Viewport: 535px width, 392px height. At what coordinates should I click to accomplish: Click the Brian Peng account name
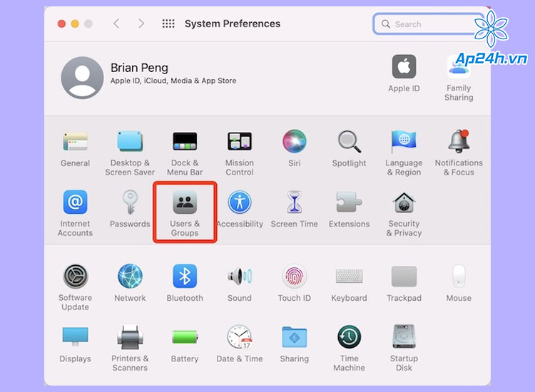pyautogui.click(x=139, y=68)
